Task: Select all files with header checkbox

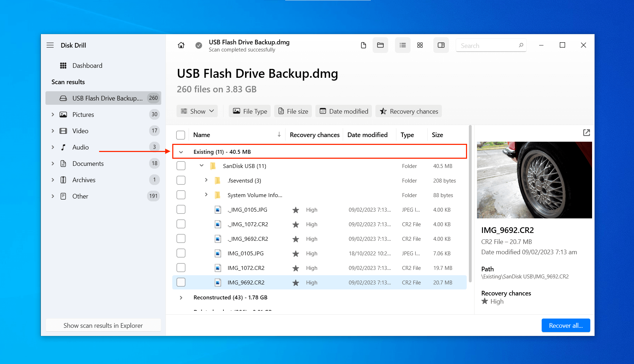Action: [181, 135]
